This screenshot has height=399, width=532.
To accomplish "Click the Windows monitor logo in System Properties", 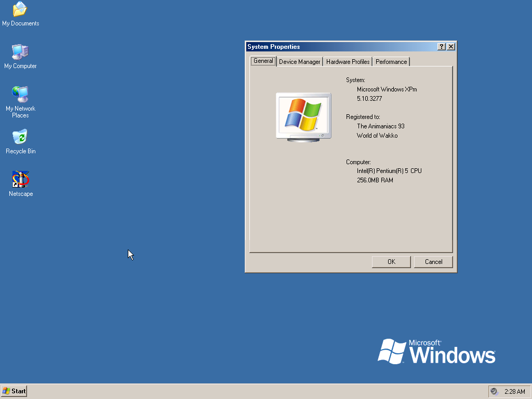I will (x=303, y=117).
